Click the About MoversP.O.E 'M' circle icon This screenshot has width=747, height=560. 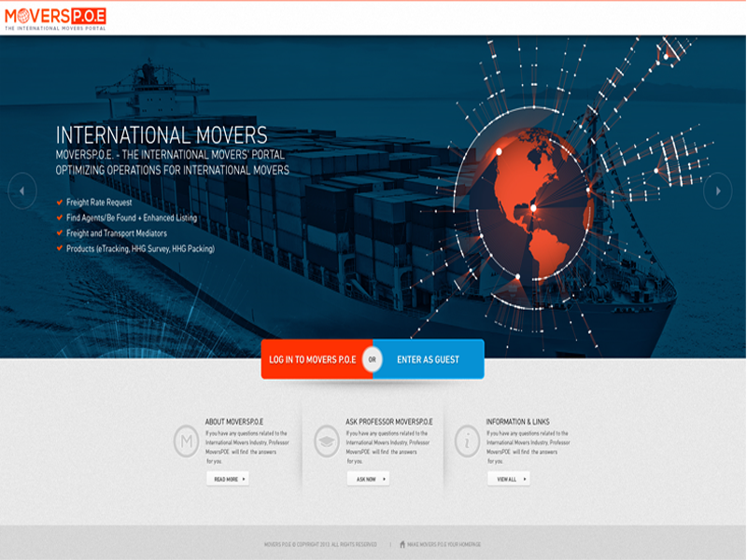pos(187,441)
